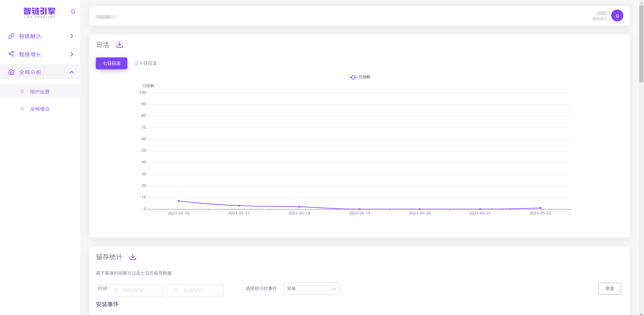This screenshot has height=315, width=644.
Task: Click the pin sidebar icon
Action: coord(73,12)
